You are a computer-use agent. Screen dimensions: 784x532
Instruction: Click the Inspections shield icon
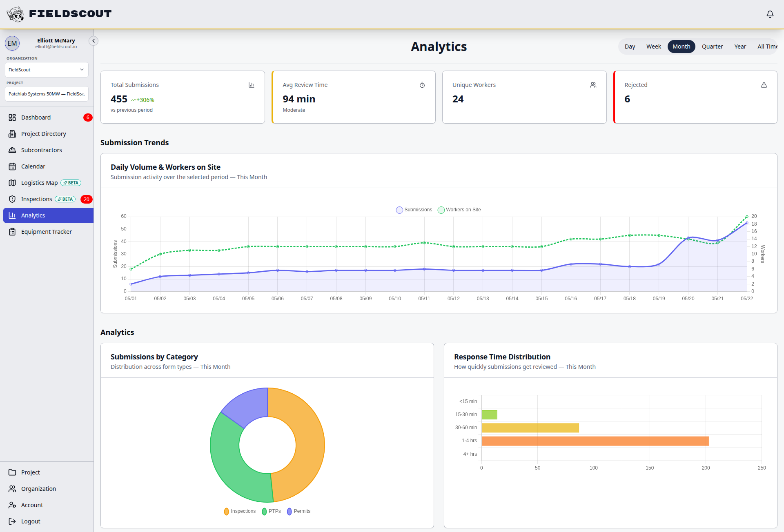click(12, 199)
